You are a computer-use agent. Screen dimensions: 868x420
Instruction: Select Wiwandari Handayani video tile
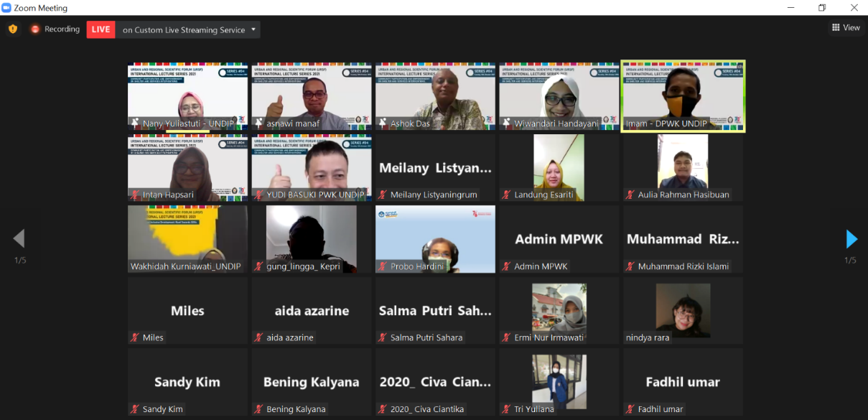tap(559, 95)
